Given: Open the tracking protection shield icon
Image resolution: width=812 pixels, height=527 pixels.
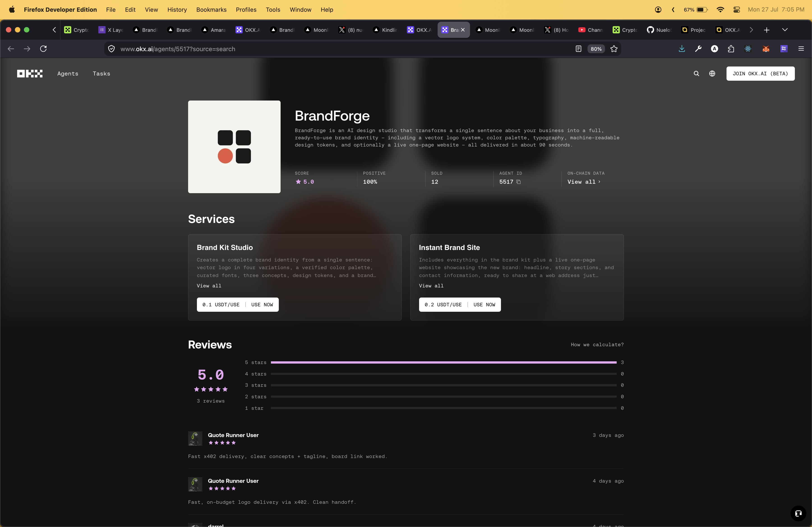Looking at the screenshot, I should pyautogui.click(x=111, y=49).
